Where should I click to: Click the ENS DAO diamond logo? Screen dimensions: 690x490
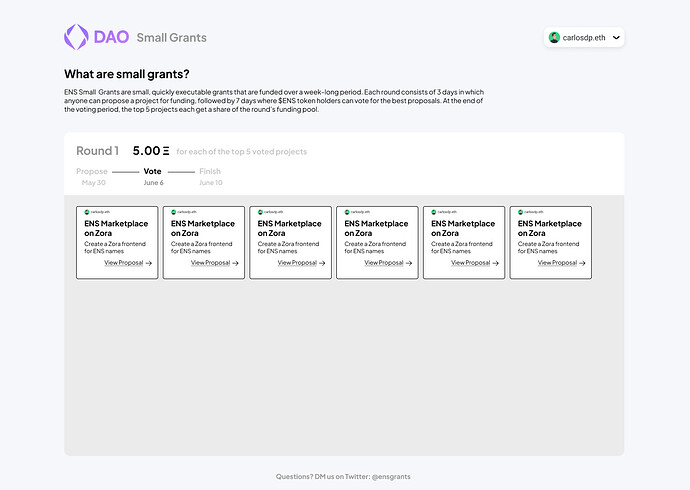76,37
